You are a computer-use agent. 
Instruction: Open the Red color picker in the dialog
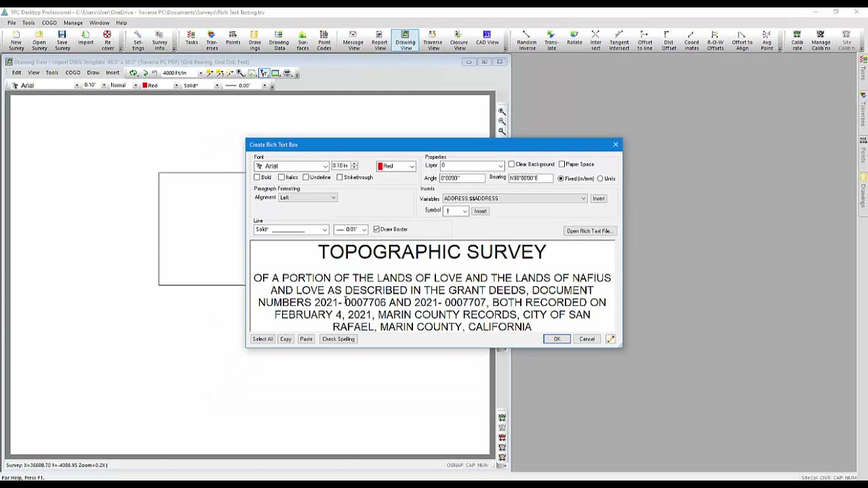click(x=396, y=166)
